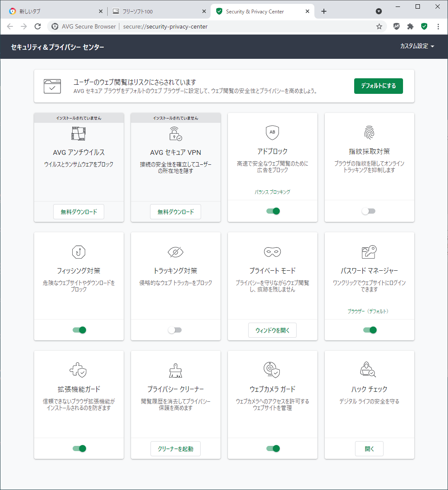Turn on the トラッキング対策 switch
Screen dimensions: 448x490
tap(175, 330)
